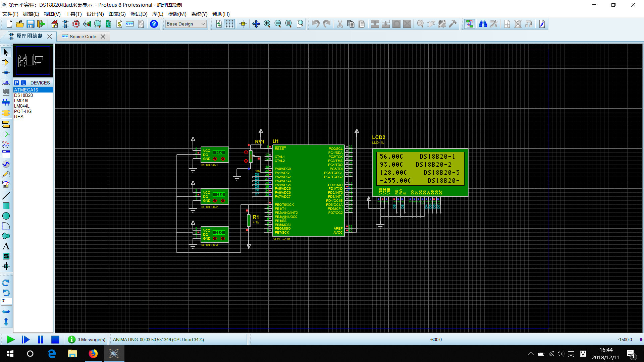The width and height of the screenshot is (644, 362).
Task: Open the 3 Messages simulation log
Action: tap(87, 340)
